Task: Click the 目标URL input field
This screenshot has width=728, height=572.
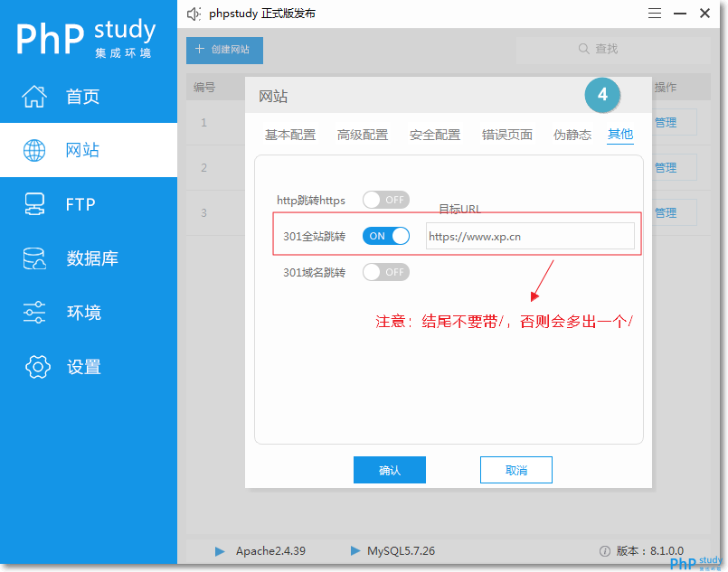Action: 530,236
